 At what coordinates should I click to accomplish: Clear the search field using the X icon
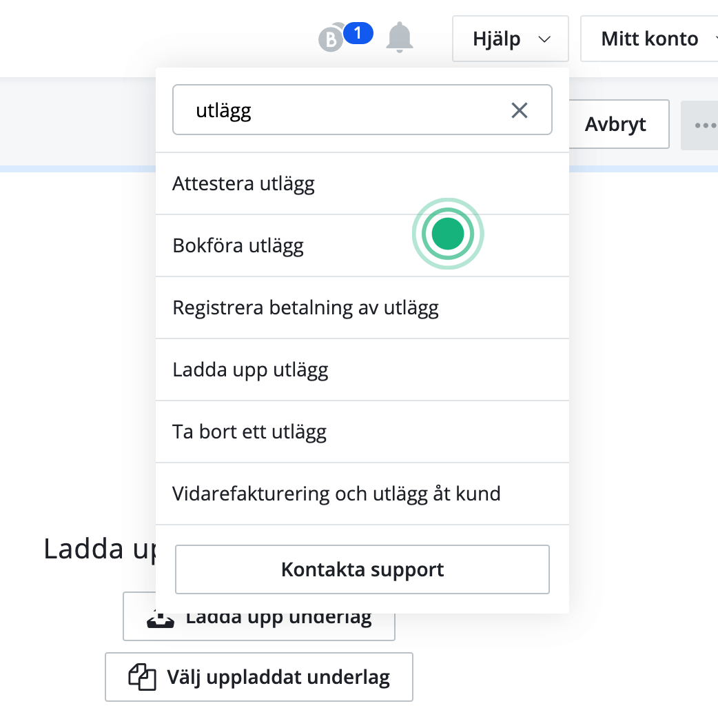[x=520, y=110]
